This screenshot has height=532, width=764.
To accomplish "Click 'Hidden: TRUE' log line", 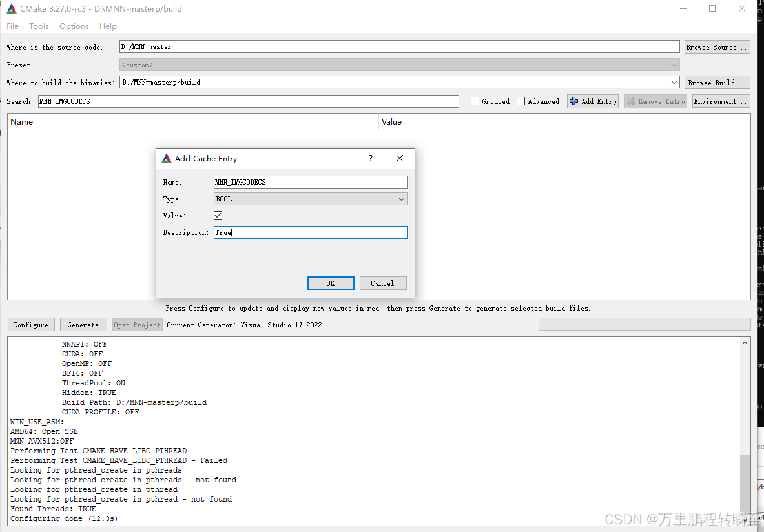I will pos(89,393).
